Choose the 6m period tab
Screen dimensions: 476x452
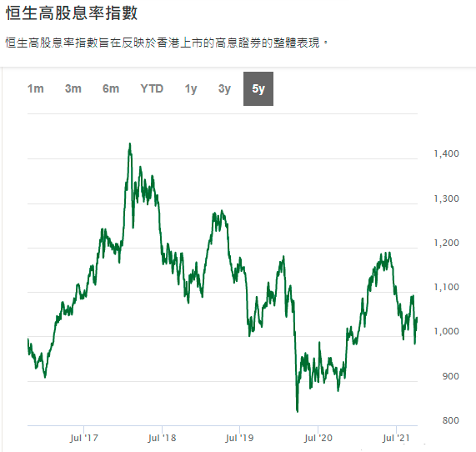(x=111, y=89)
